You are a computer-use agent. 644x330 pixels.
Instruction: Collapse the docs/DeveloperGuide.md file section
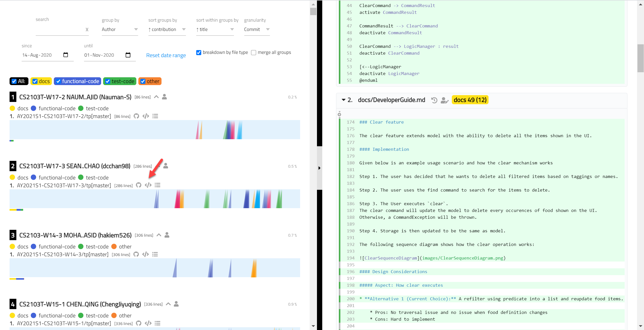coord(343,100)
